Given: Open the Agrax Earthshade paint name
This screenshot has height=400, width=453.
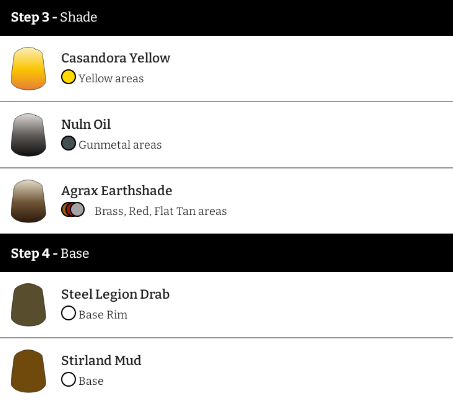Looking at the screenshot, I should [117, 191].
